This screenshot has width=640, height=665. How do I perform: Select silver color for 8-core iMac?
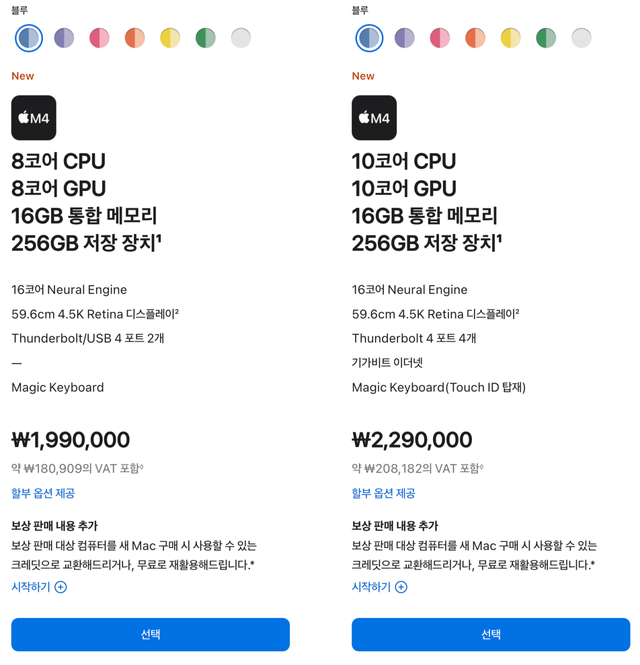pos(241,38)
